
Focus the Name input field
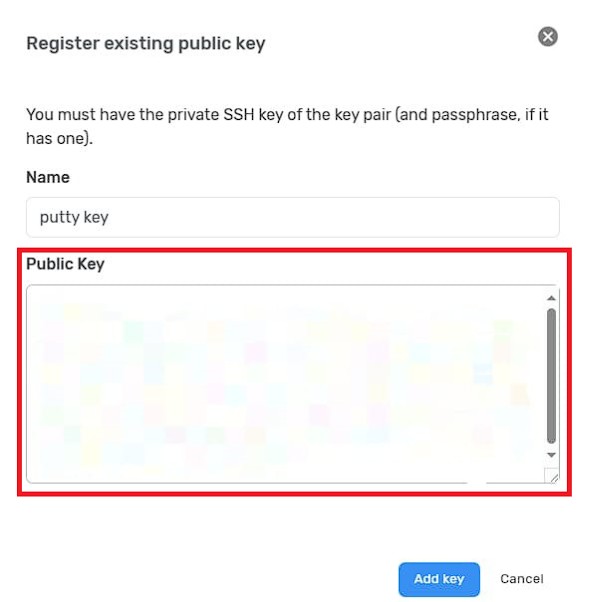293,217
